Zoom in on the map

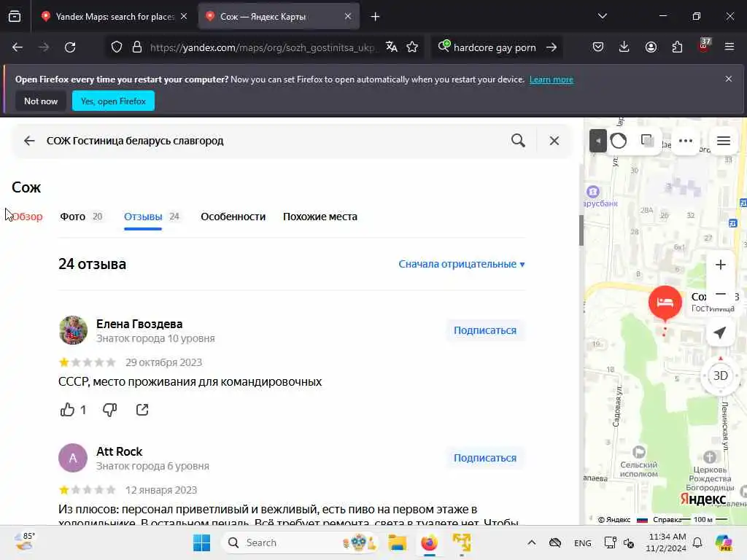720,265
